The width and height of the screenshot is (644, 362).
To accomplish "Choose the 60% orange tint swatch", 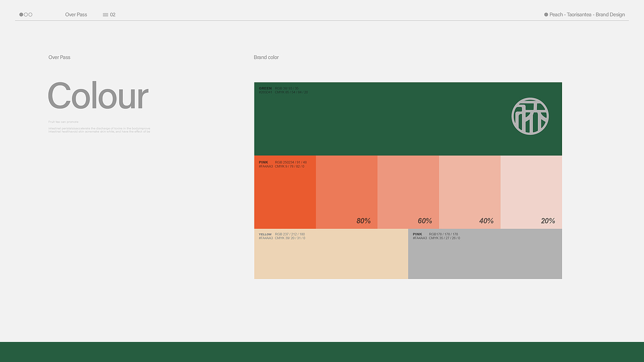I will tap(408, 192).
